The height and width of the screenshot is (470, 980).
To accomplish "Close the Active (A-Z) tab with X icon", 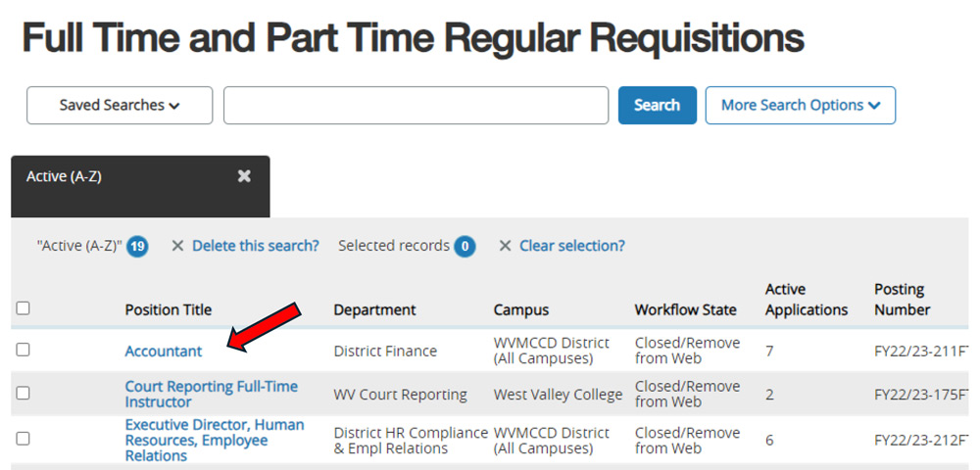I will [244, 176].
